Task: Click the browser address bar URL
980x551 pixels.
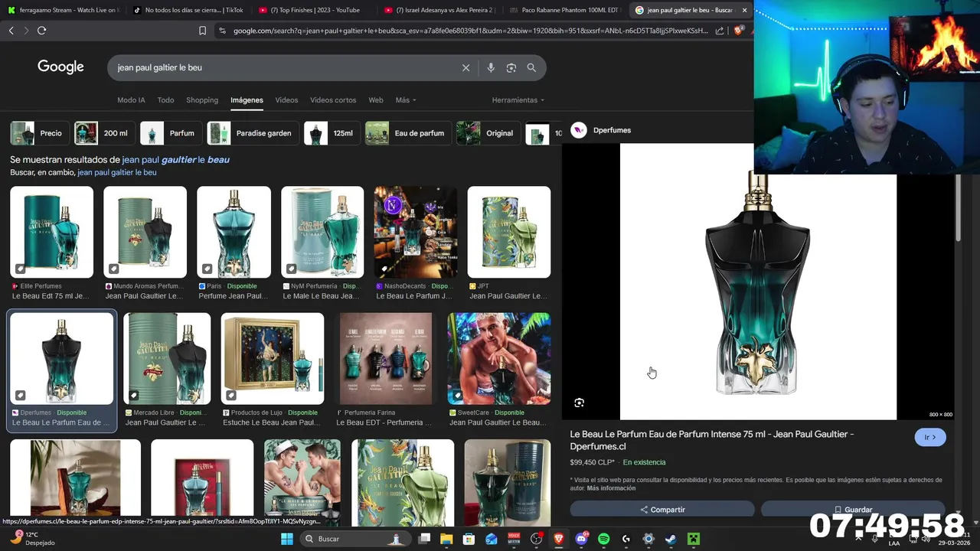Action: (x=470, y=31)
